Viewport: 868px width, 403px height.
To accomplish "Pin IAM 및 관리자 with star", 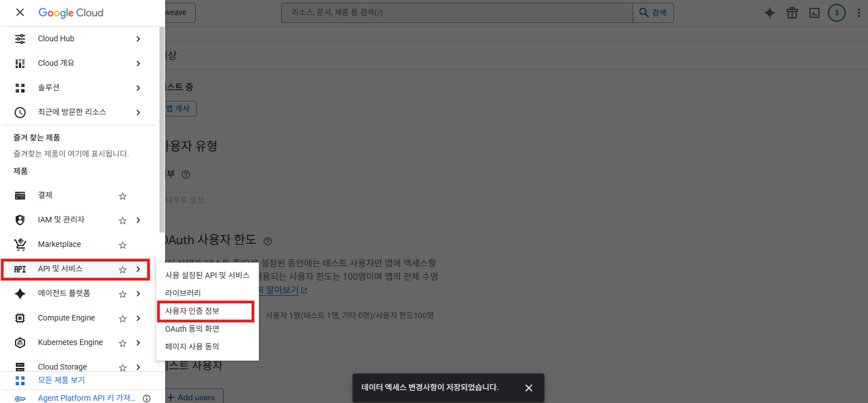I will (x=123, y=221).
